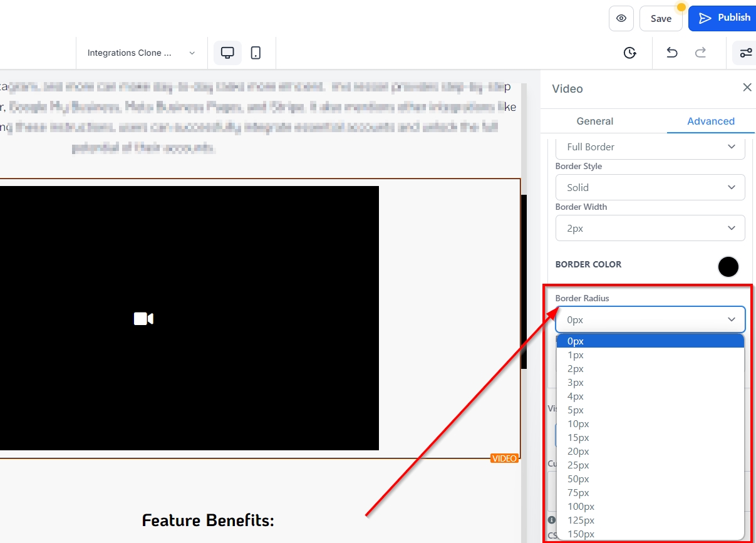Click the redo arrow icon
The height and width of the screenshot is (543, 756).
[700, 53]
